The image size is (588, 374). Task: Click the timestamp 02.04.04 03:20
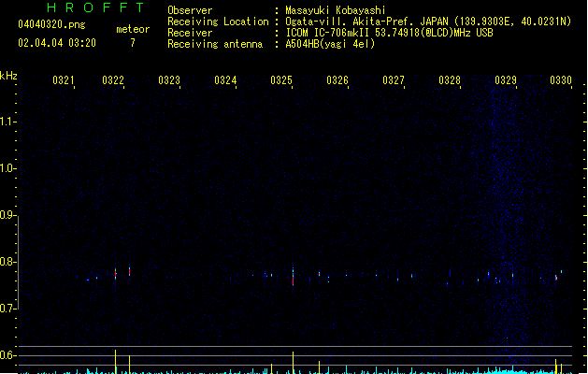[x=57, y=43]
